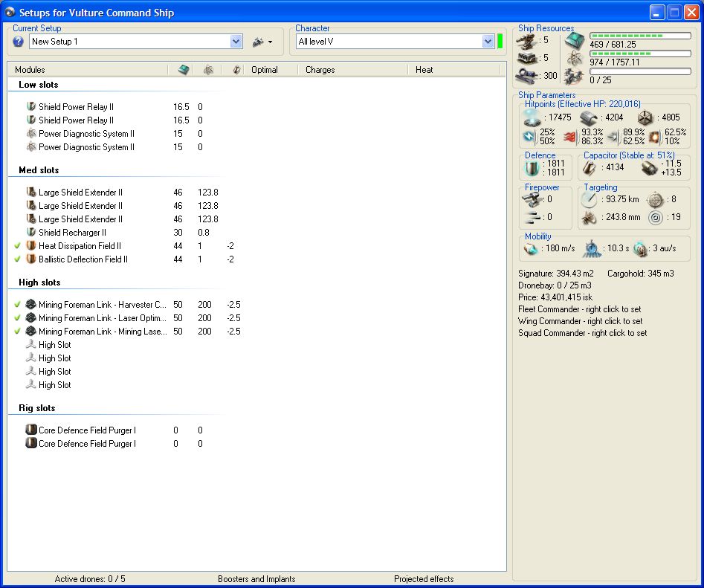Click the CPU resource icon beside 469 / 681.25
Screen dimensions: 704x588
[574, 42]
